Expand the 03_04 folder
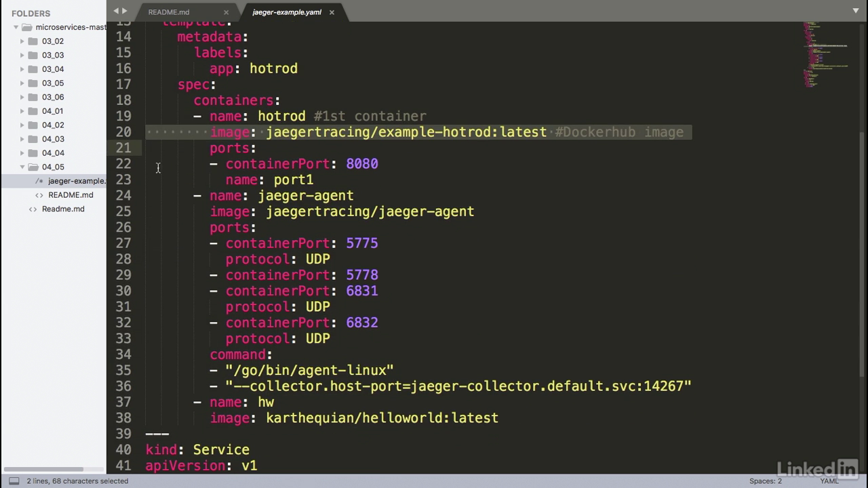 (22, 69)
